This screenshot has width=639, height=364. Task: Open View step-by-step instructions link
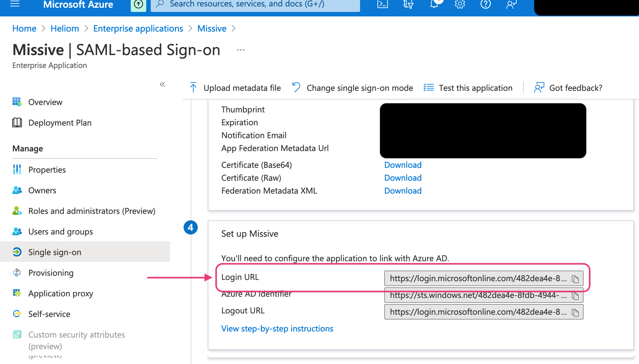pyautogui.click(x=277, y=329)
